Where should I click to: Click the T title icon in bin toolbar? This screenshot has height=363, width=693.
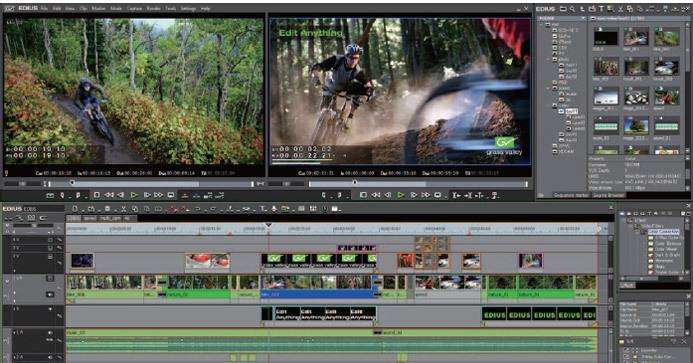pos(601,9)
